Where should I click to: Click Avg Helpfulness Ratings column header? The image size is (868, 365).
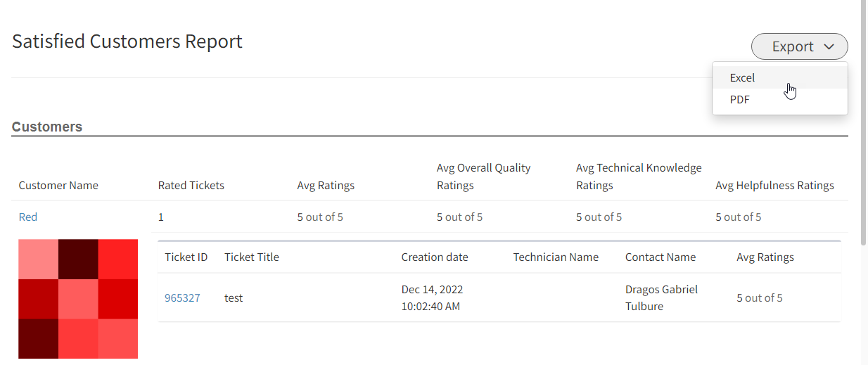[x=774, y=186]
